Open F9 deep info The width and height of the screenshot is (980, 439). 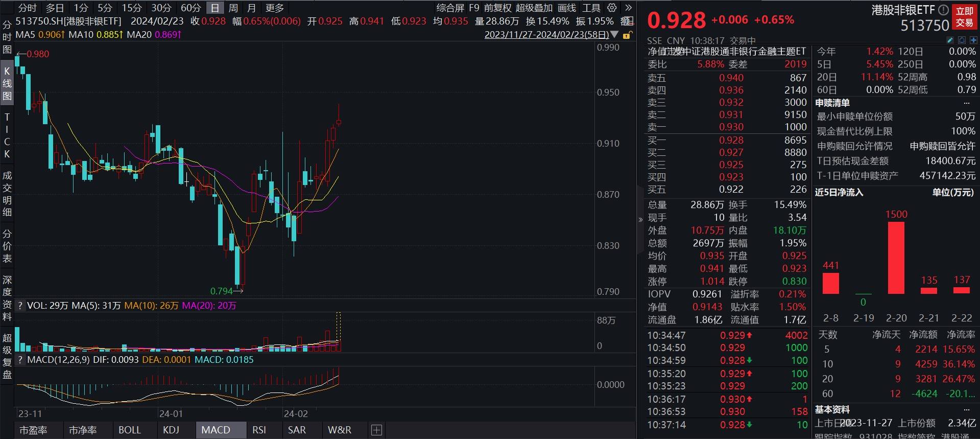(474, 8)
